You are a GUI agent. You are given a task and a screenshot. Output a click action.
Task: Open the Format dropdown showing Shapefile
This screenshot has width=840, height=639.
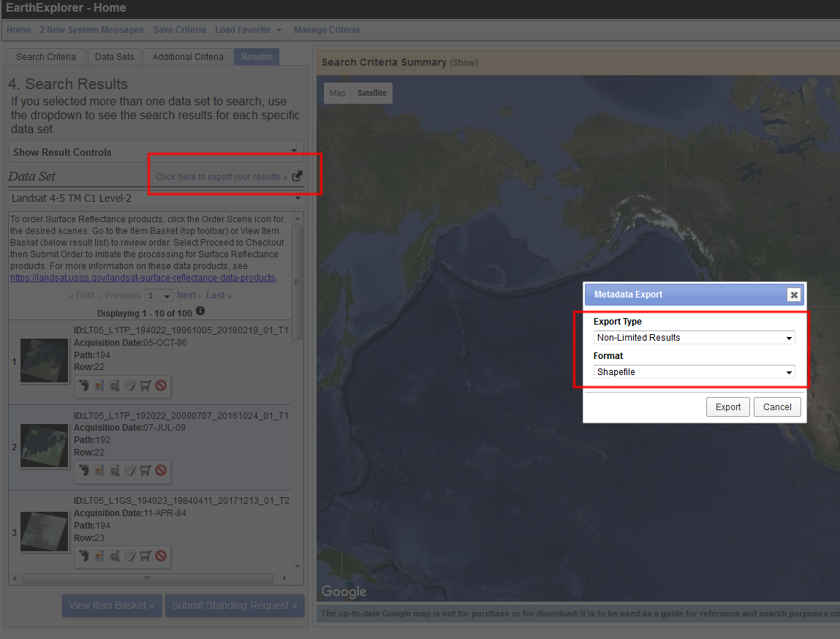pyautogui.click(x=693, y=372)
